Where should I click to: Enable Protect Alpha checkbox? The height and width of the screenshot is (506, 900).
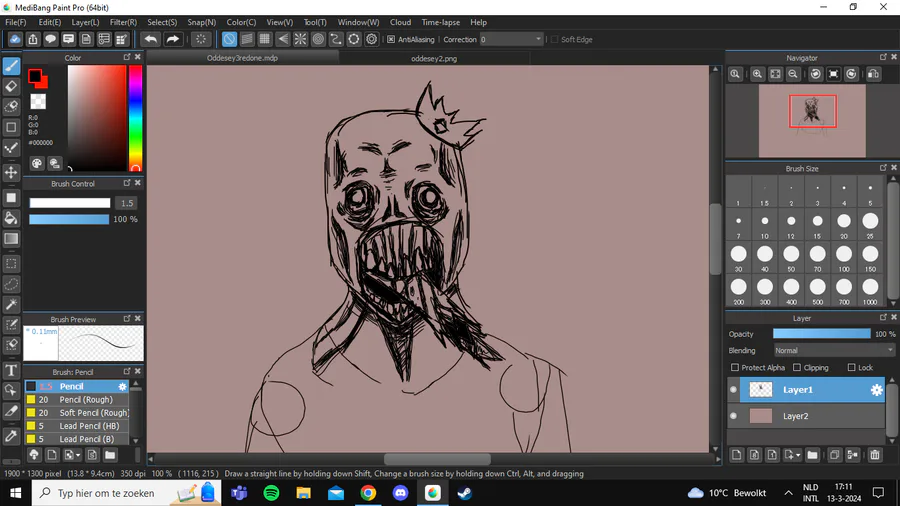735,368
